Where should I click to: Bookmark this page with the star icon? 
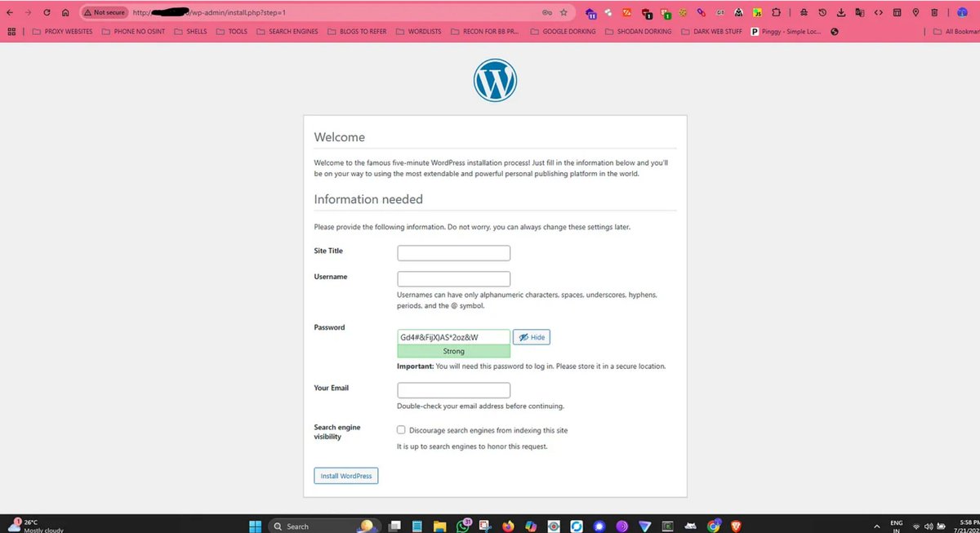563,12
